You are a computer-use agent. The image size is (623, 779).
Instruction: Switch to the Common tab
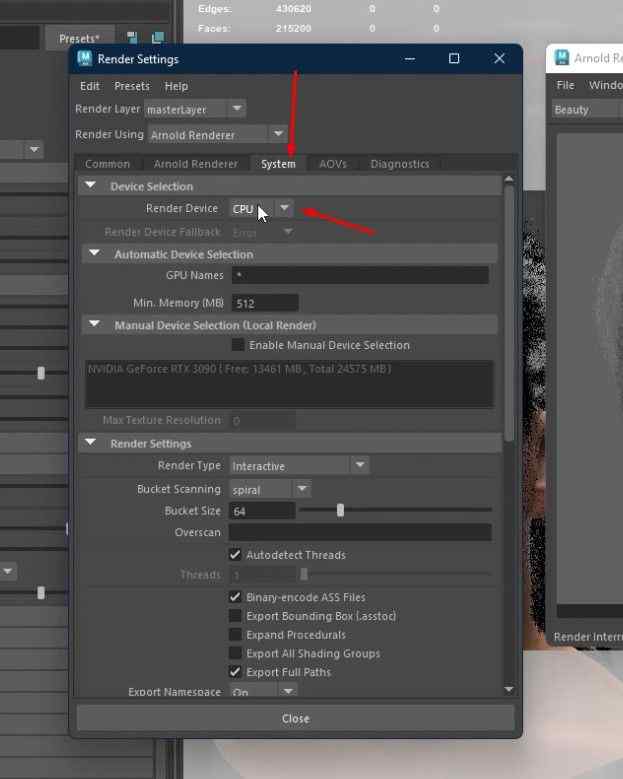point(107,164)
